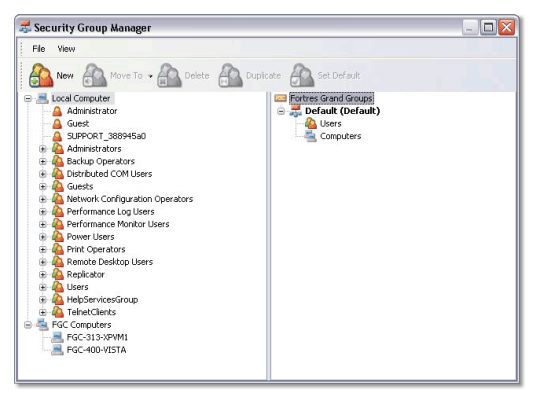Click the New button label
The width and height of the screenshot is (540, 404).
pyautogui.click(x=65, y=75)
